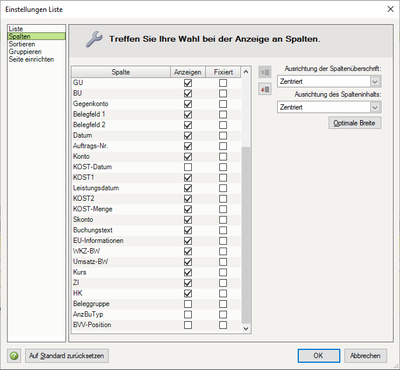This screenshot has height=370, width=400.
Task: Open the Ausrichtung der Spaltenüberschrift dropdown
Action: (375, 81)
